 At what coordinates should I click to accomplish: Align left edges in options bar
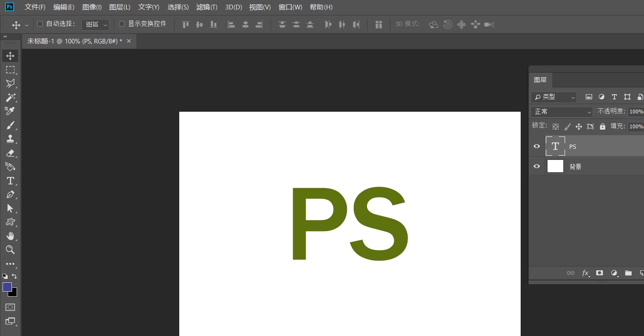coord(231,25)
